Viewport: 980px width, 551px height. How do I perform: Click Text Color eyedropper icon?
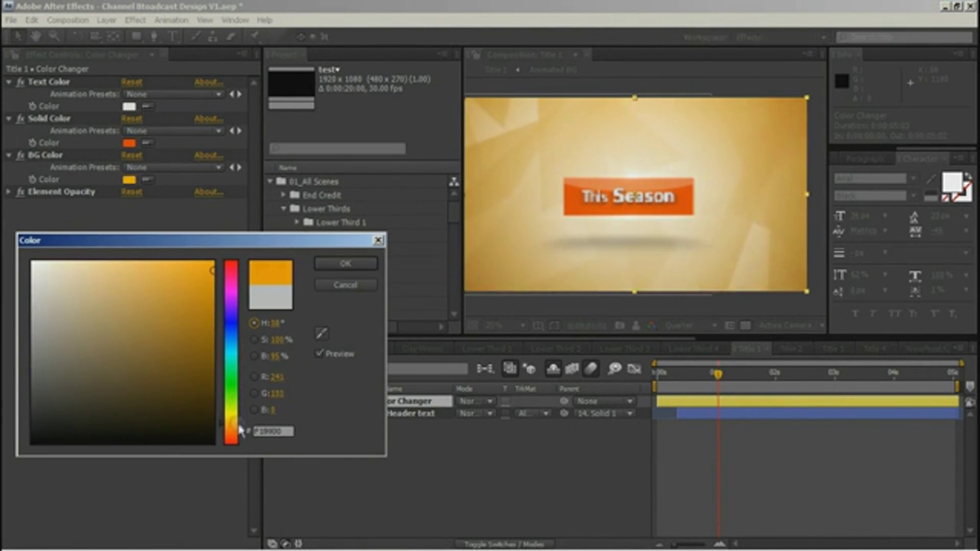148,106
